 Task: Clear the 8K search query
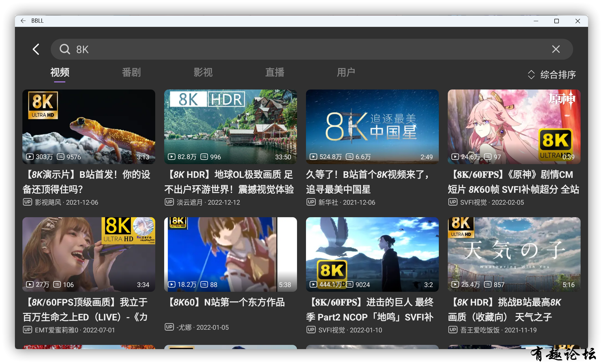pyautogui.click(x=556, y=49)
